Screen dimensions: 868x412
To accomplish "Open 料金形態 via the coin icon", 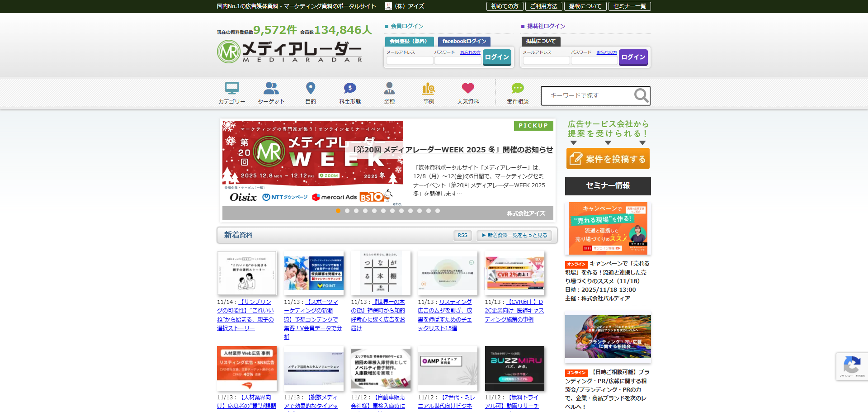I will coord(349,88).
